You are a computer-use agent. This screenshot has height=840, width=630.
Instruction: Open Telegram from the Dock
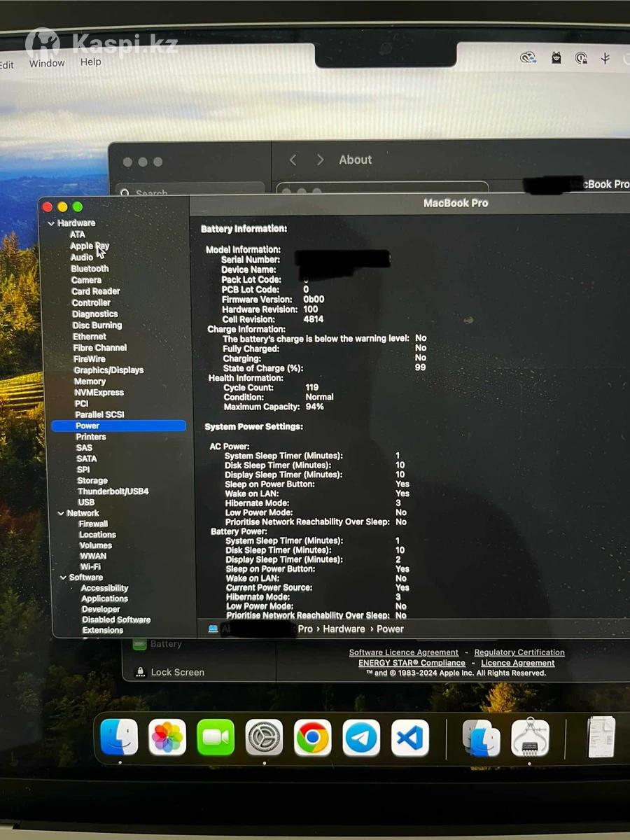361,737
